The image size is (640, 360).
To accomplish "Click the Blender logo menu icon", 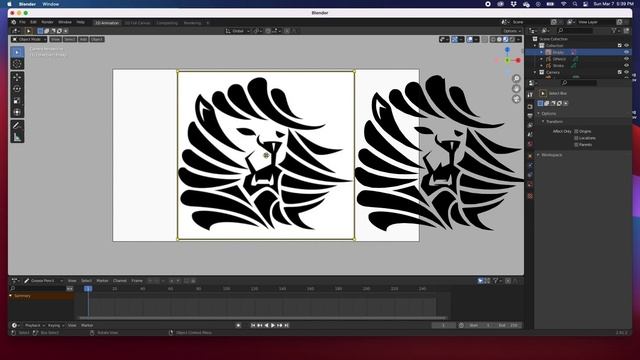I will 13,22.
